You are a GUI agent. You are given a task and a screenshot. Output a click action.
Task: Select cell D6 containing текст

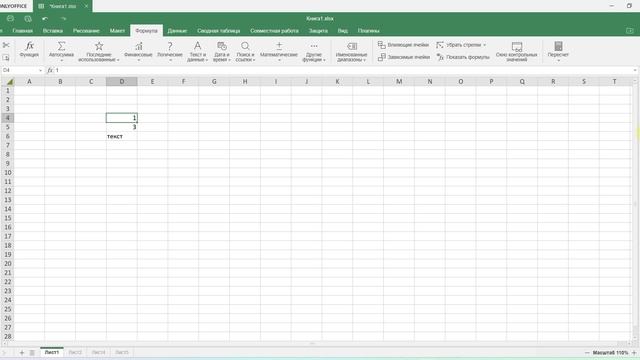pyautogui.click(x=122, y=136)
